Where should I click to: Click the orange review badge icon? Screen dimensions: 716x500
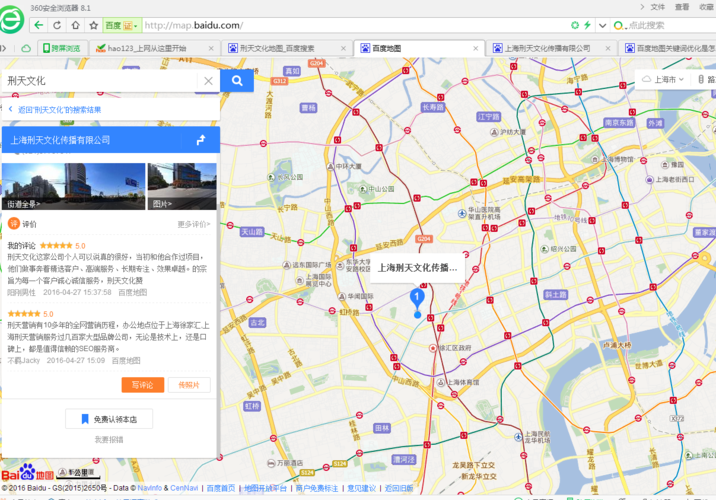point(14,223)
